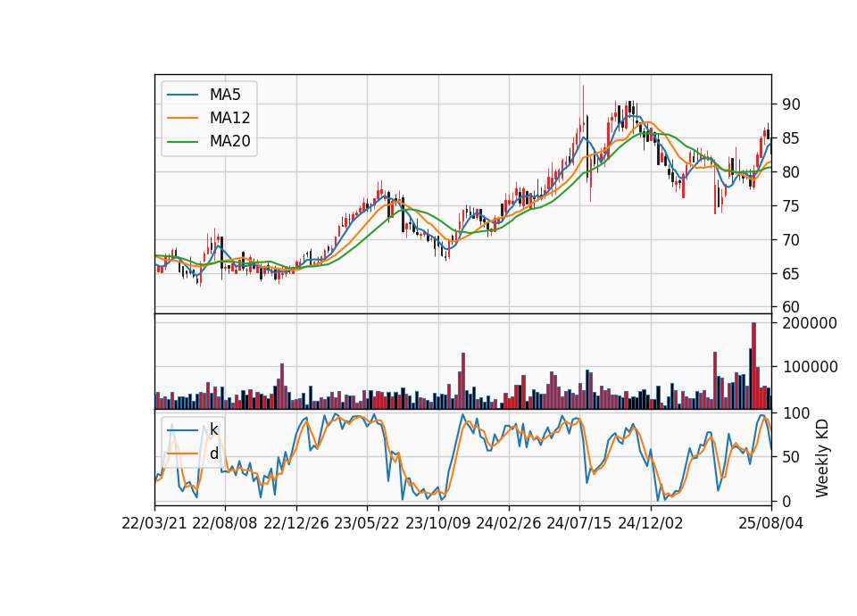857x616 pixels.
Task: Click the MA20 legend label
Action: pyautogui.click(x=229, y=142)
